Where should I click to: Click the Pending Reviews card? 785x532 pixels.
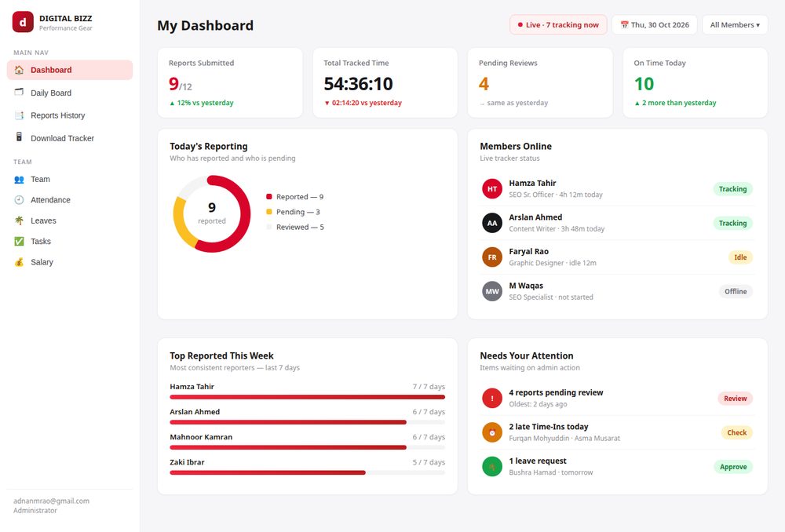tap(540, 82)
